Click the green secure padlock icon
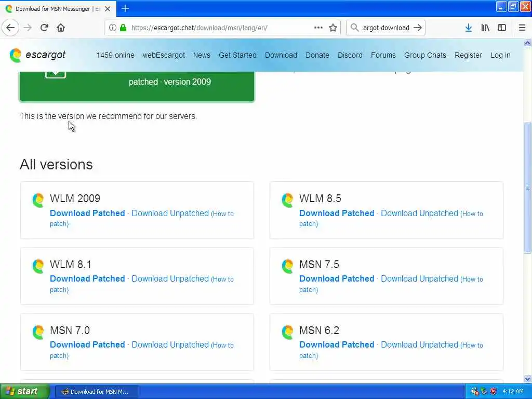The height and width of the screenshot is (399, 532). [x=123, y=28]
